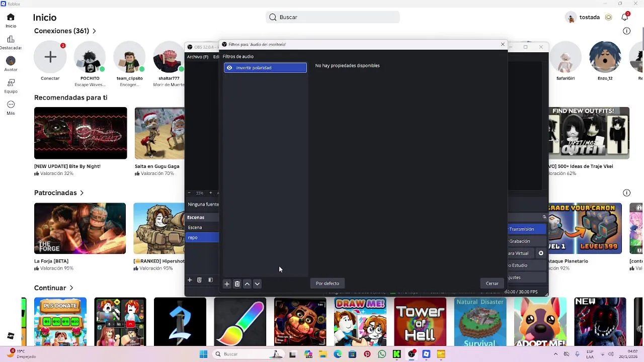Open Natural Disaster Survival game tile

tap(480, 322)
